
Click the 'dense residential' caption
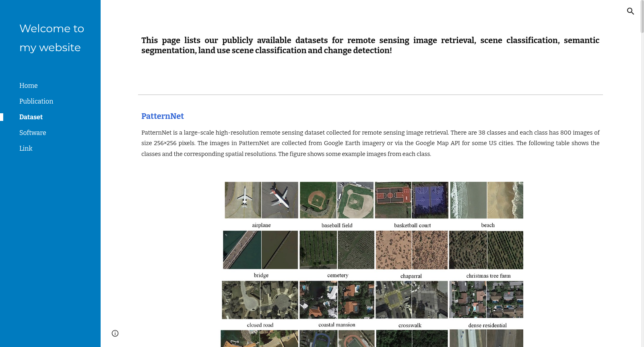coord(487,325)
